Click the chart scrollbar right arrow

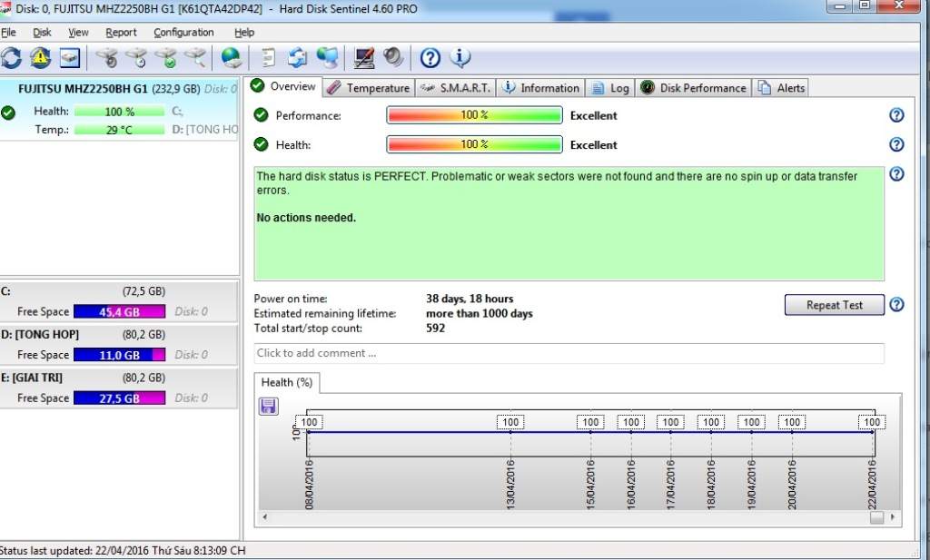pyautogui.click(x=893, y=516)
